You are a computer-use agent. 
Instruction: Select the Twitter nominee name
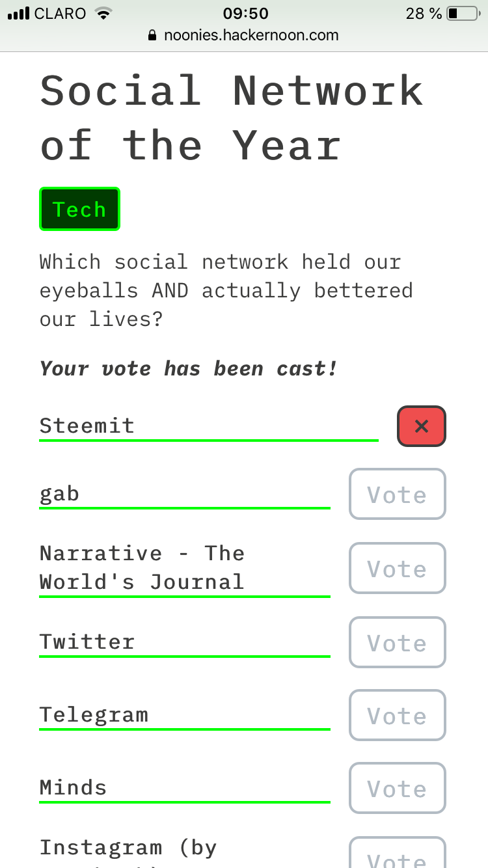[x=87, y=642]
